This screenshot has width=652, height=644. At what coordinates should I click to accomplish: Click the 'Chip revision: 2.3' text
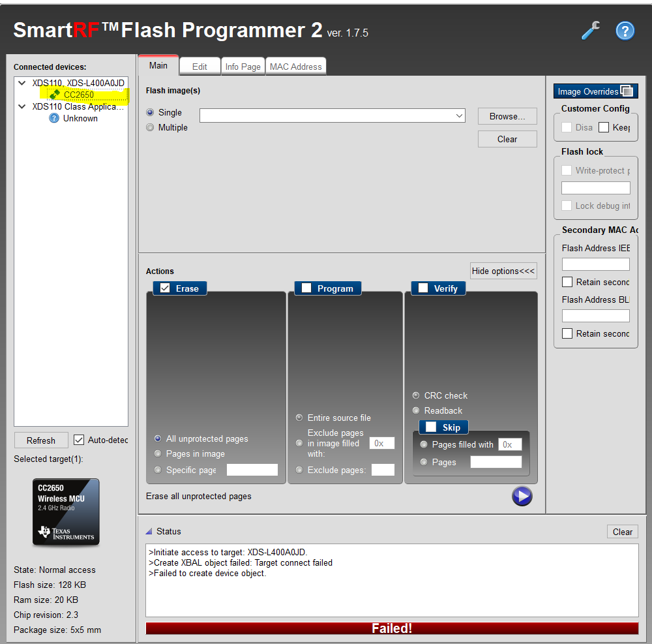pyautogui.click(x=46, y=615)
